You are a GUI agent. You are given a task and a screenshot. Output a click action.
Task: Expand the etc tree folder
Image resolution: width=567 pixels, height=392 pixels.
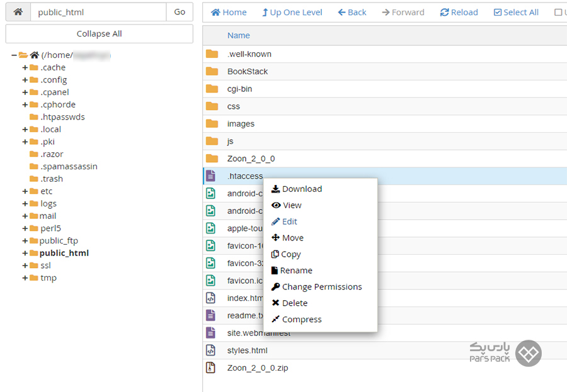pos(25,191)
